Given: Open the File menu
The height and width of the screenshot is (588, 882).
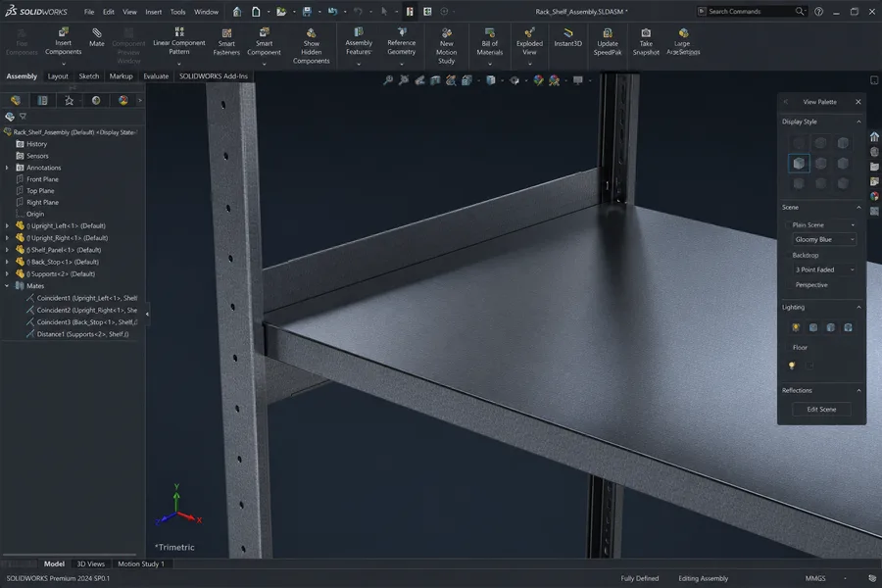Looking at the screenshot, I should (x=89, y=11).
